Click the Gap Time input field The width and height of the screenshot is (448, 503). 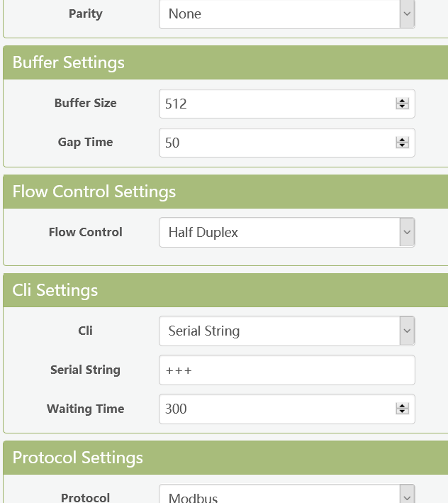pos(276,143)
